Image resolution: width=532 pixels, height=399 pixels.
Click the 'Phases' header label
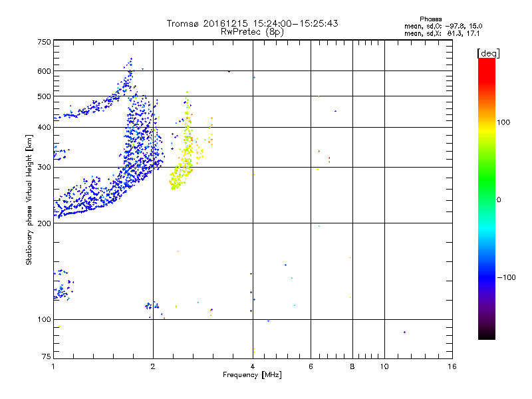[430, 19]
